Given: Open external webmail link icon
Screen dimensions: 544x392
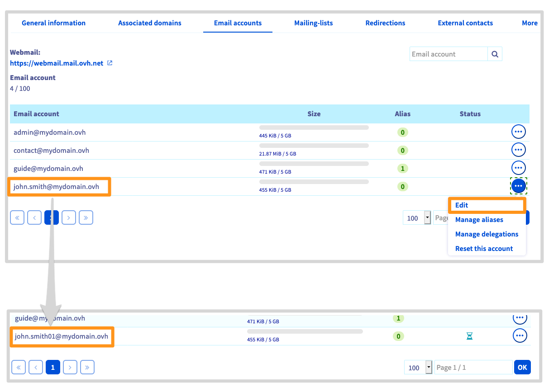Looking at the screenshot, I should pyautogui.click(x=110, y=63).
